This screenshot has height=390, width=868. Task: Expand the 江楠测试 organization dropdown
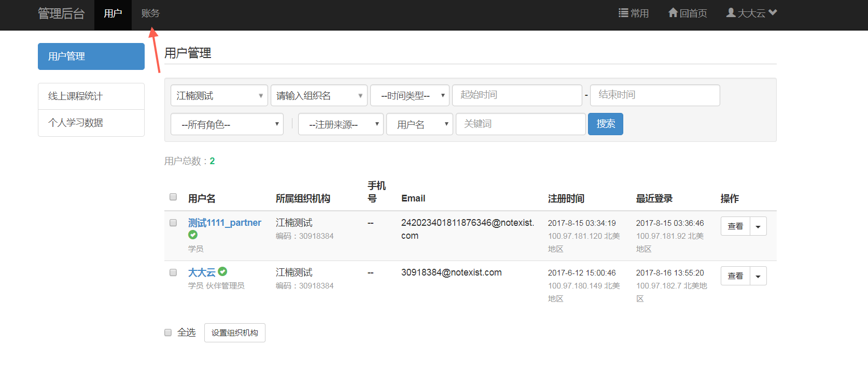coord(219,95)
